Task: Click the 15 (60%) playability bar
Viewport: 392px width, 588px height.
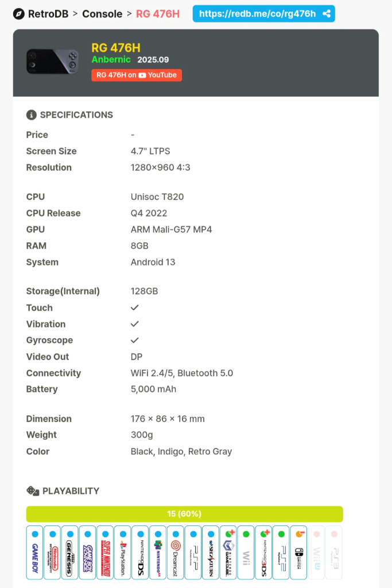Action: [x=184, y=514]
